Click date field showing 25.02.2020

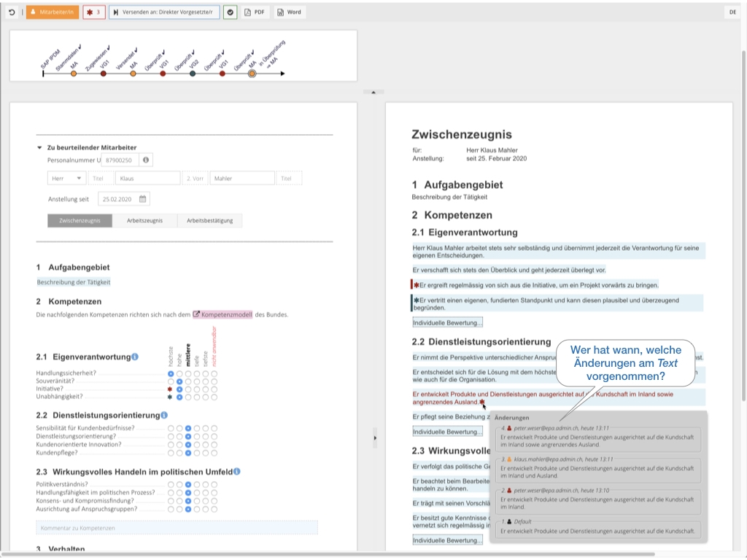tap(124, 199)
